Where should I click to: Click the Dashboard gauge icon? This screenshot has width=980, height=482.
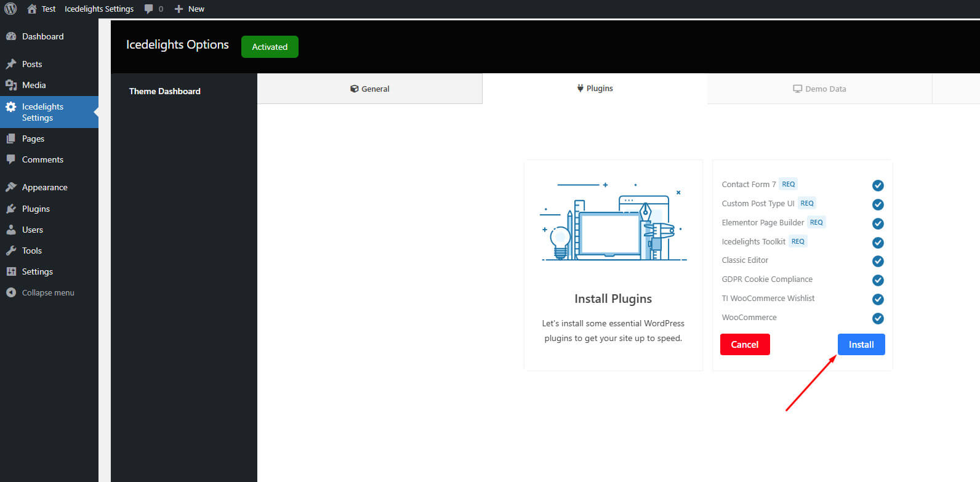click(x=11, y=36)
